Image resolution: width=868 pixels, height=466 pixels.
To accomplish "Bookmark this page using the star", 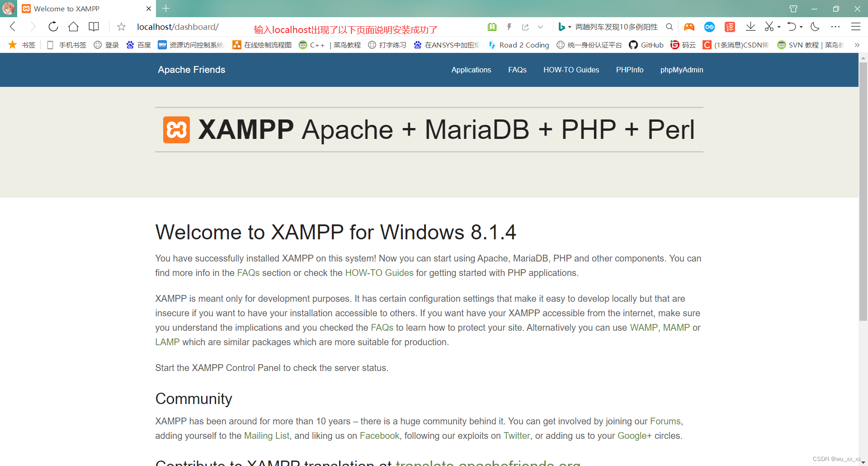I will tap(121, 27).
